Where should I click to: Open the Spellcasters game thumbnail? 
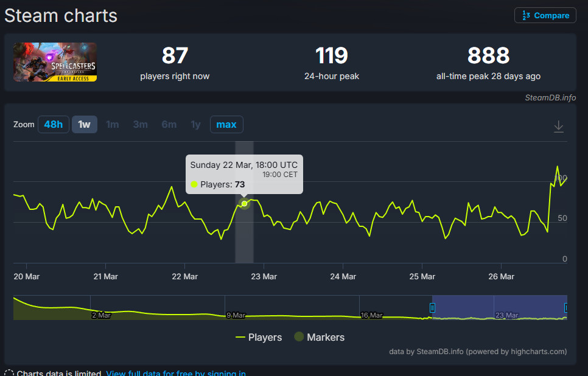(x=55, y=62)
